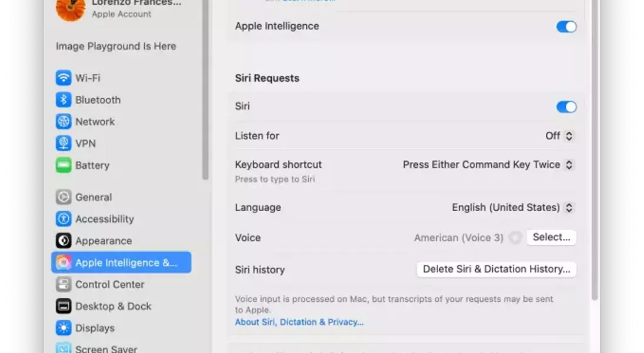The height and width of the screenshot is (353, 644).
Task: Click the Control Center icon
Action: coord(64,284)
